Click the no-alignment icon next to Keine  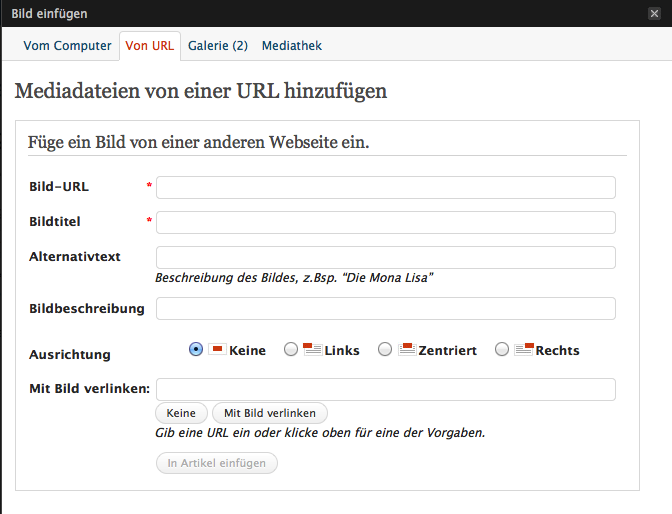point(217,349)
